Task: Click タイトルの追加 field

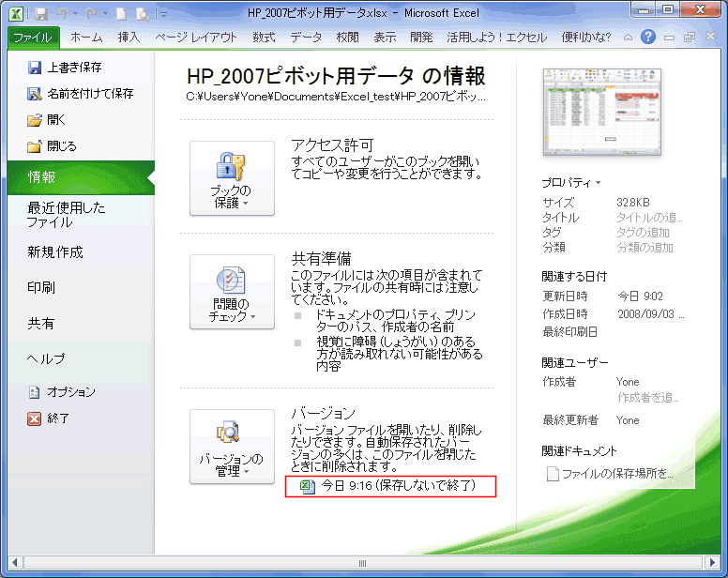Action: 649,218
